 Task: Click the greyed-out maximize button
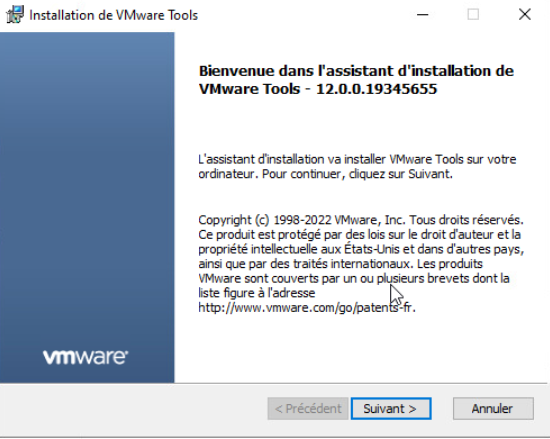pyautogui.click(x=473, y=15)
